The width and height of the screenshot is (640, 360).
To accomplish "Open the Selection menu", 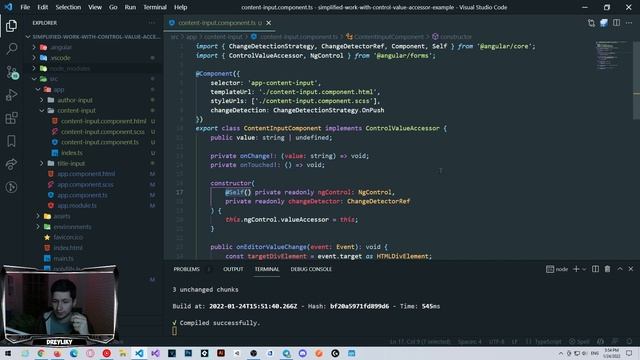I will 68,7.
